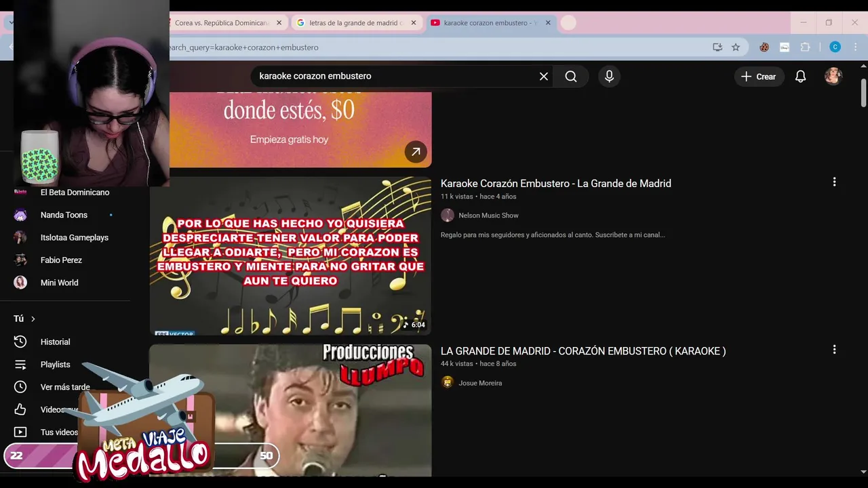Switch to letras de la grande de madrid tab
868x488 pixels.
[356, 23]
